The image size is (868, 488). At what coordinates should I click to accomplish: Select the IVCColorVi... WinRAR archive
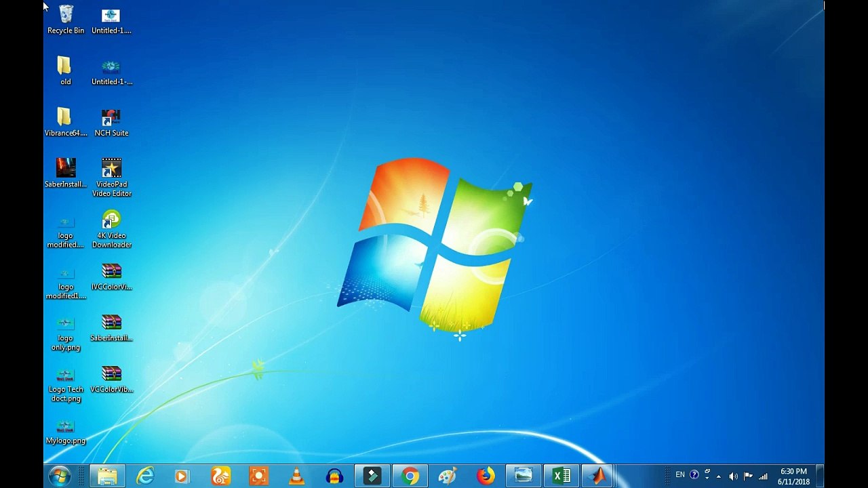(x=111, y=277)
